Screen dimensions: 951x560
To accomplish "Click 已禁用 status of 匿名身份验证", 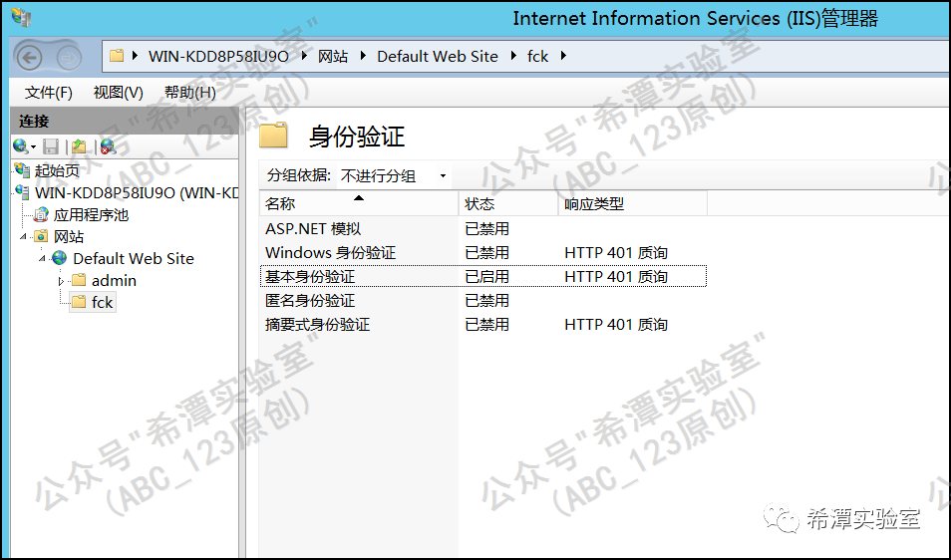I will click(x=487, y=301).
